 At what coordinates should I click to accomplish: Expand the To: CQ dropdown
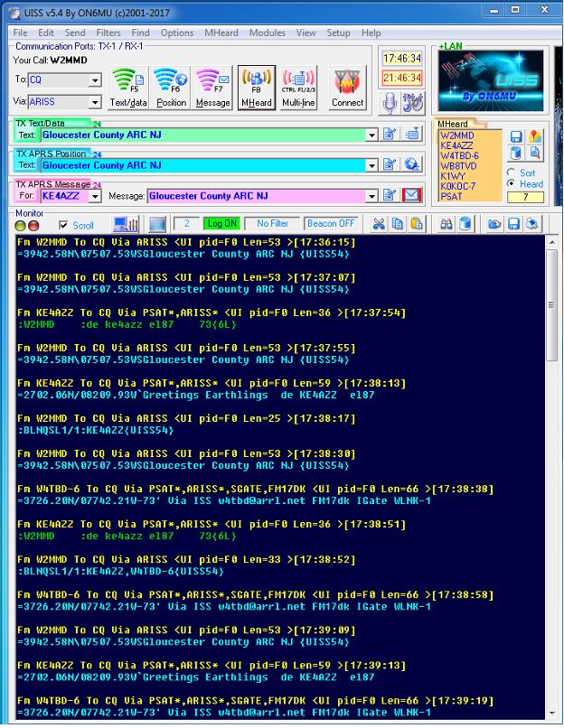tap(95, 79)
